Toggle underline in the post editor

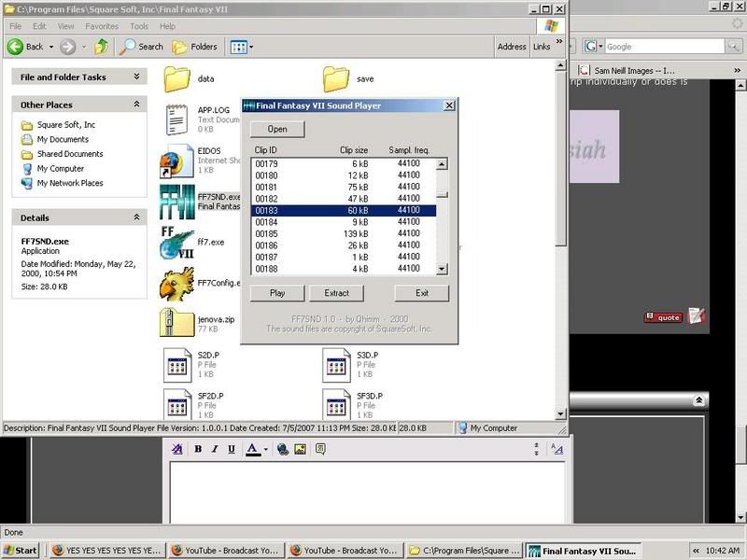pyautogui.click(x=232, y=449)
